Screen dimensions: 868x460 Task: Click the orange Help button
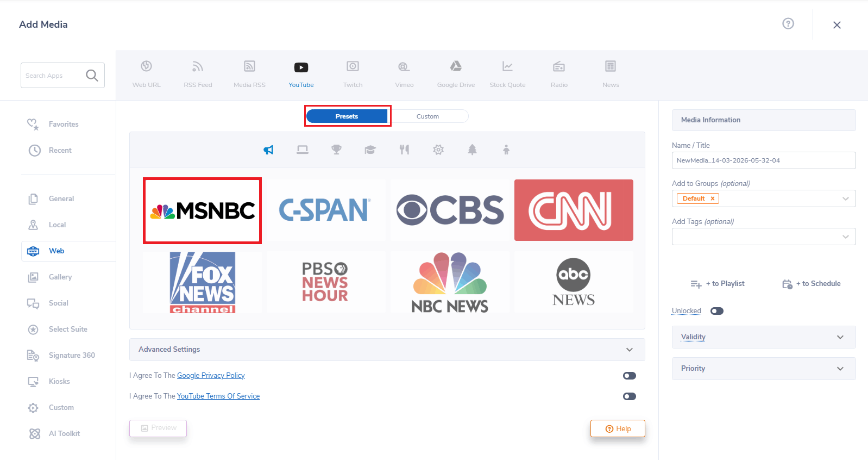click(618, 428)
